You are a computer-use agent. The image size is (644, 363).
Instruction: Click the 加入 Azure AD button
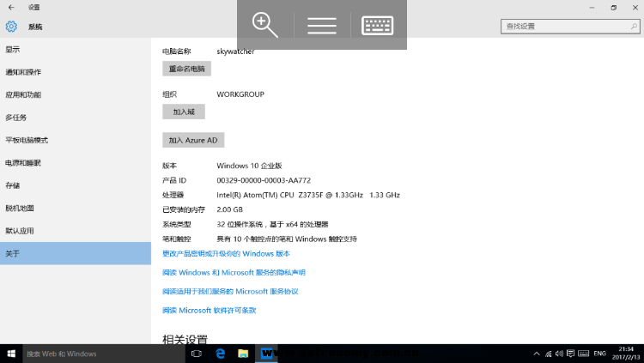coord(193,140)
